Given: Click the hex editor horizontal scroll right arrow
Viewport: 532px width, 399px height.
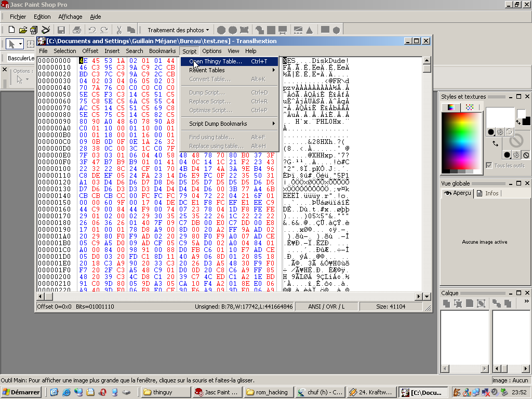Looking at the screenshot, I should click(x=418, y=297).
